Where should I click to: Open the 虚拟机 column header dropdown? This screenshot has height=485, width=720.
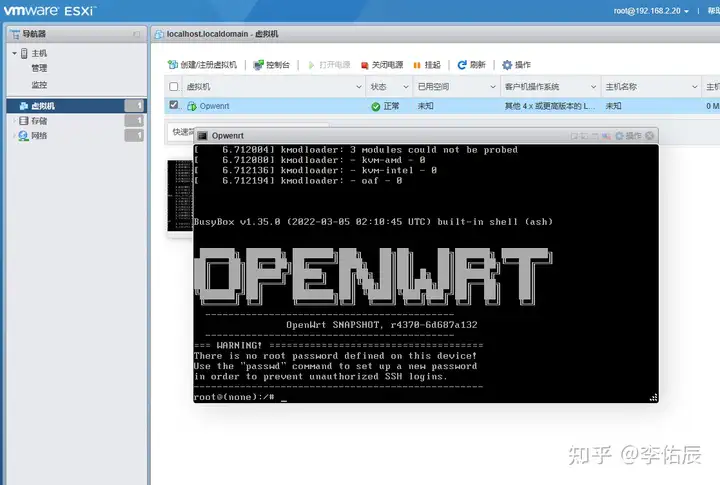(x=359, y=87)
